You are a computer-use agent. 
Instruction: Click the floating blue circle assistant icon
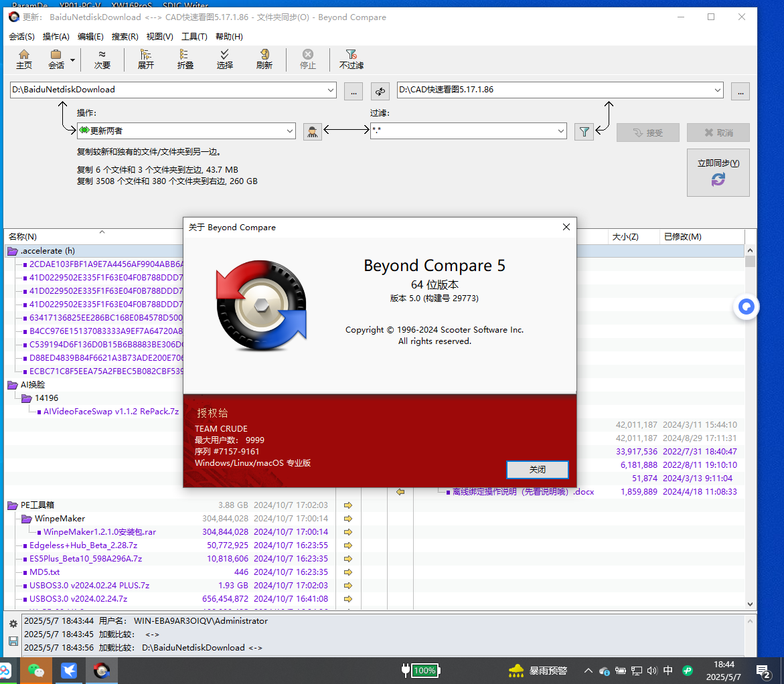coord(746,307)
